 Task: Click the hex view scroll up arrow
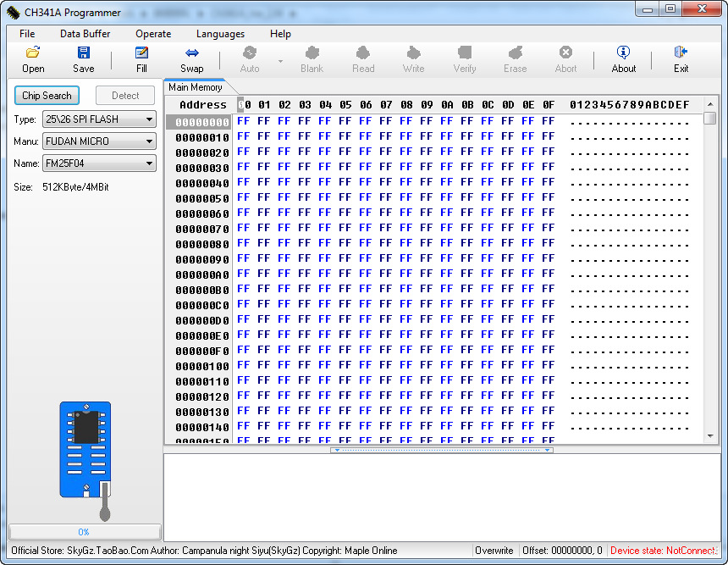pos(710,103)
